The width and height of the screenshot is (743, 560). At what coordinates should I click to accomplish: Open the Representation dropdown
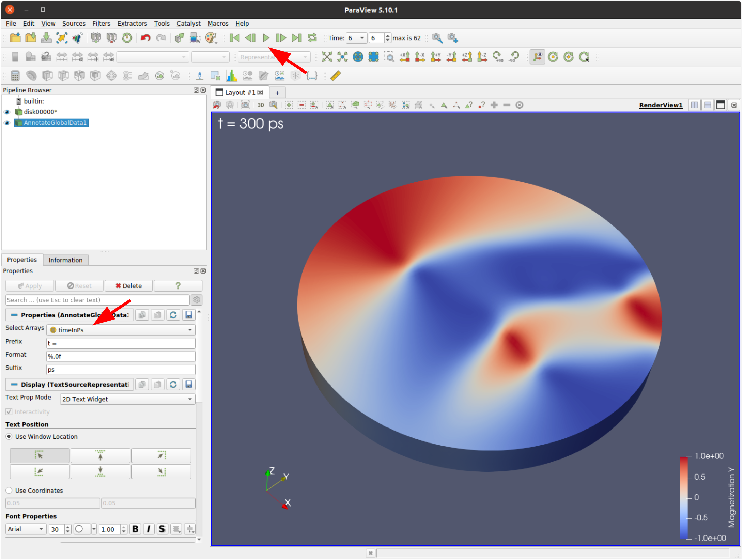point(274,57)
